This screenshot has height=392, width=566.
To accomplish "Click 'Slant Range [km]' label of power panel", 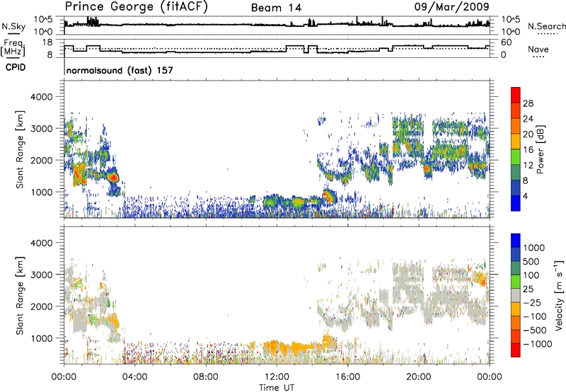I will pos(20,149).
